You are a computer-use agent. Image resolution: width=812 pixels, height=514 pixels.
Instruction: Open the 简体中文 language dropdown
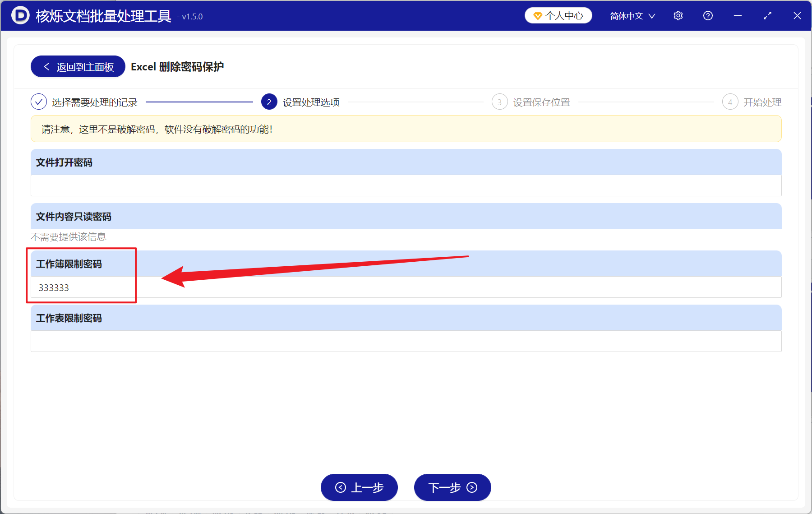[x=632, y=15]
